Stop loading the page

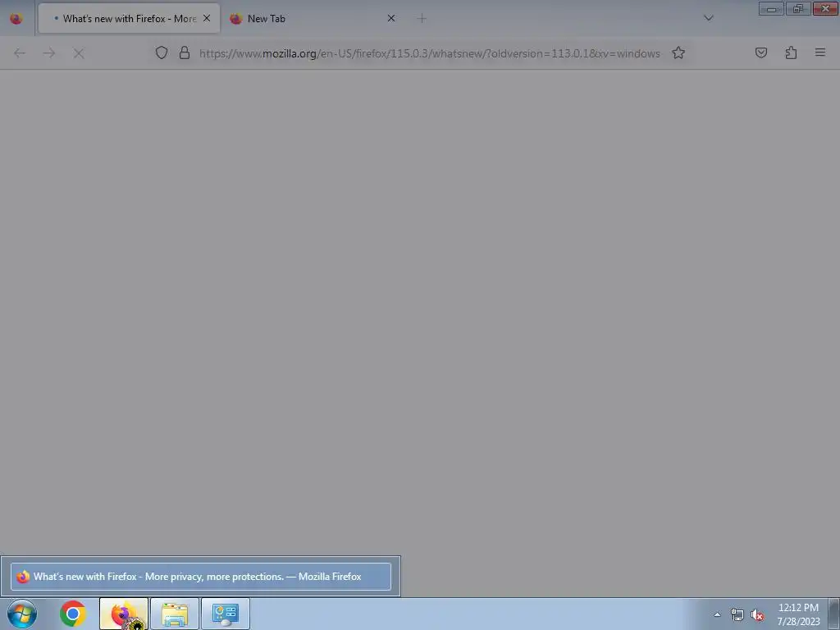79,53
